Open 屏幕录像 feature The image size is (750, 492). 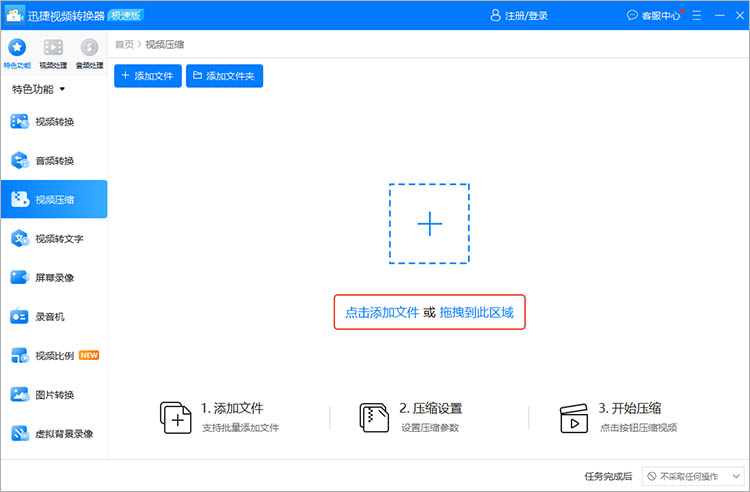tap(54, 277)
